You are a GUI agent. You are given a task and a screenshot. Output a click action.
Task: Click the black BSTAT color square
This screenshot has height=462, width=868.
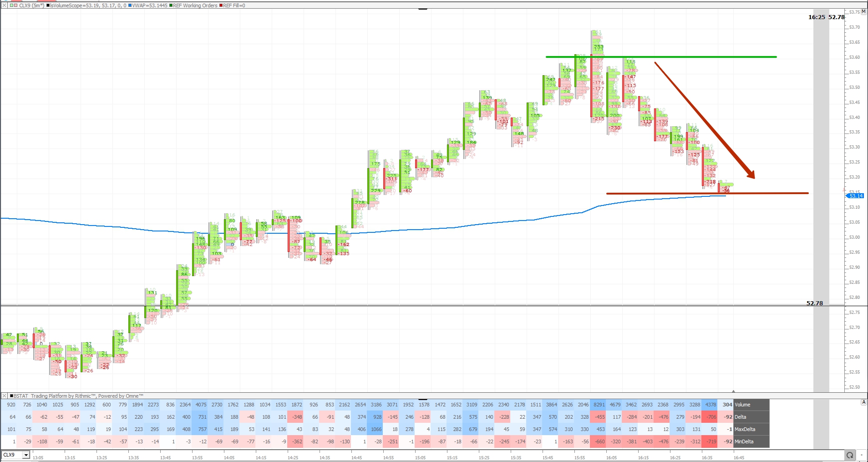pos(11,396)
